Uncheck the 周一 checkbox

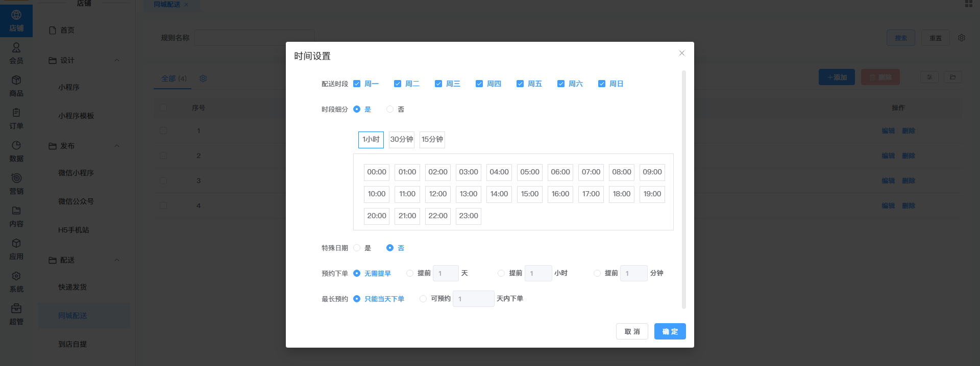tap(357, 84)
